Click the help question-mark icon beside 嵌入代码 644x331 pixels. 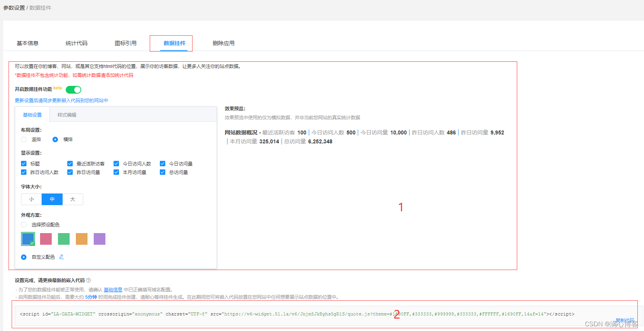88,280
